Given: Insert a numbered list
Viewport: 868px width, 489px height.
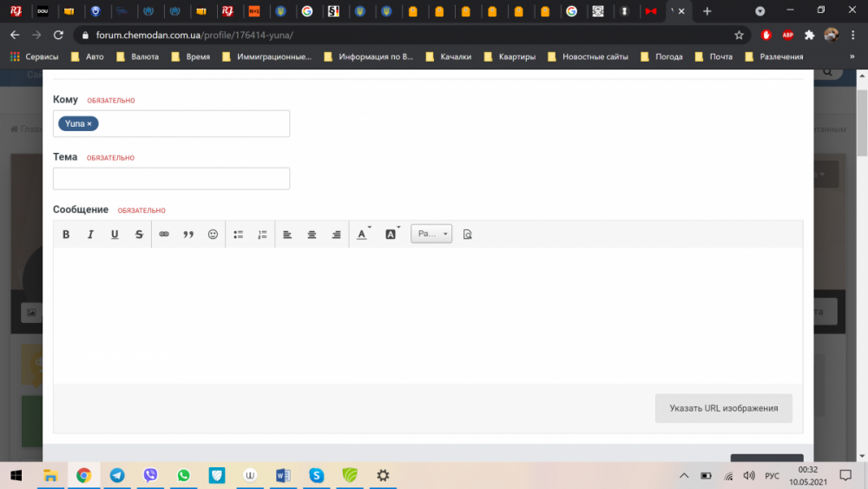Looking at the screenshot, I should (x=262, y=235).
